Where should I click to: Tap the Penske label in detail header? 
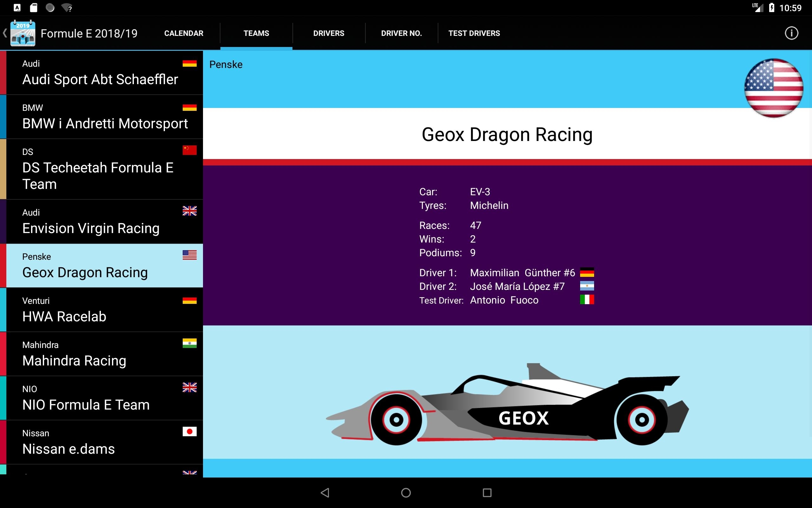point(226,64)
